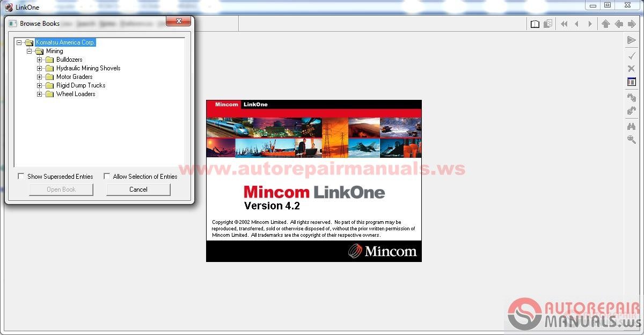
Task: Click the open Mining folder icon
Action: (x=39, y=51)
